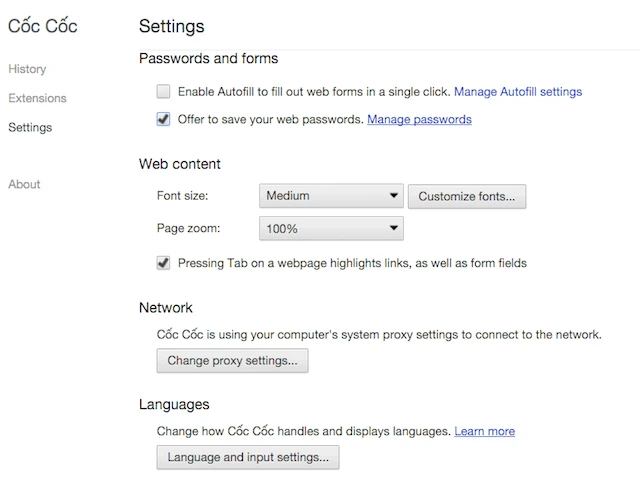Click the Change proxy settings button
Viewport: 640px width, 480px height.
(x=232, y=360)
